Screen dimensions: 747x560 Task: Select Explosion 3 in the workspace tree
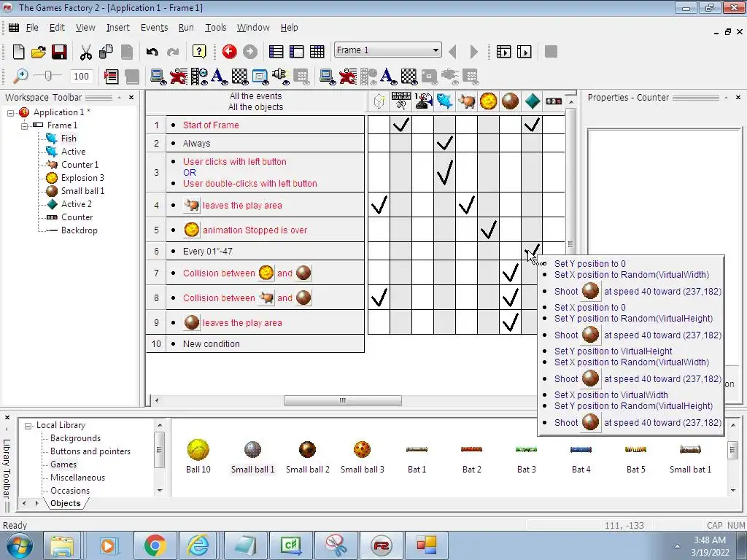pyautogui.click(x=82, y=178)
